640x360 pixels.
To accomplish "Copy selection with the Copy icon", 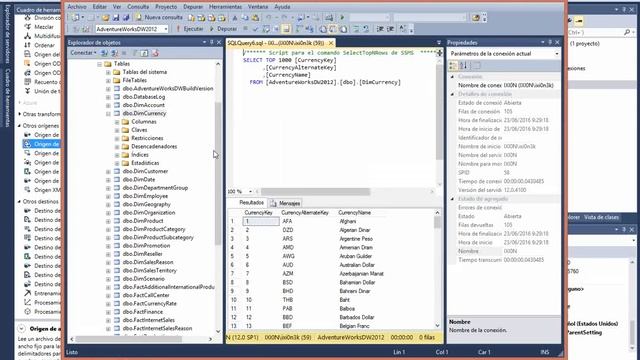I will pyautogui.click(x=244, y=18).
